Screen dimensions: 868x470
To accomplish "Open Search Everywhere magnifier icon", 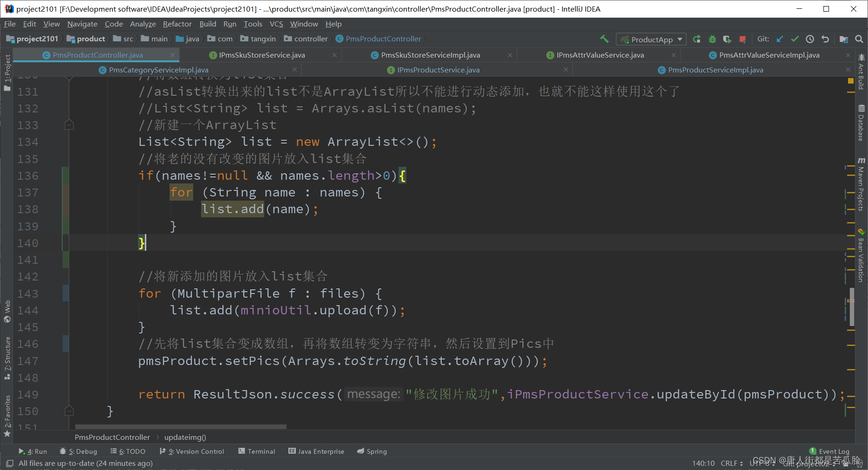I will [x=859, y=39].
